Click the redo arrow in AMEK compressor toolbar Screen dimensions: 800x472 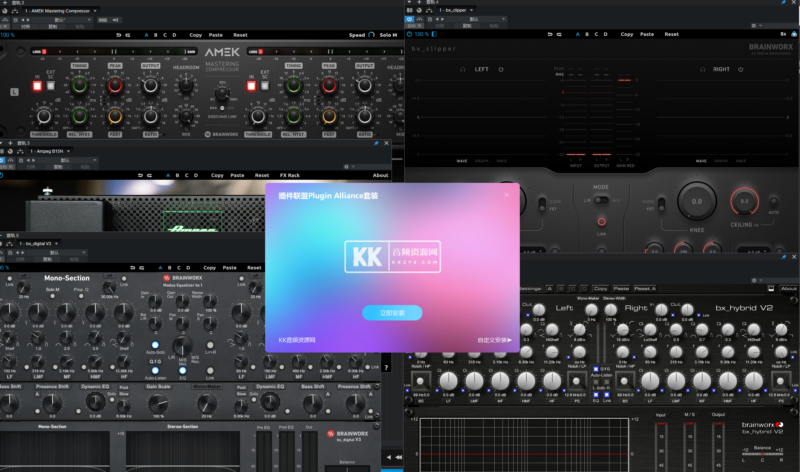tap(128, 35)
